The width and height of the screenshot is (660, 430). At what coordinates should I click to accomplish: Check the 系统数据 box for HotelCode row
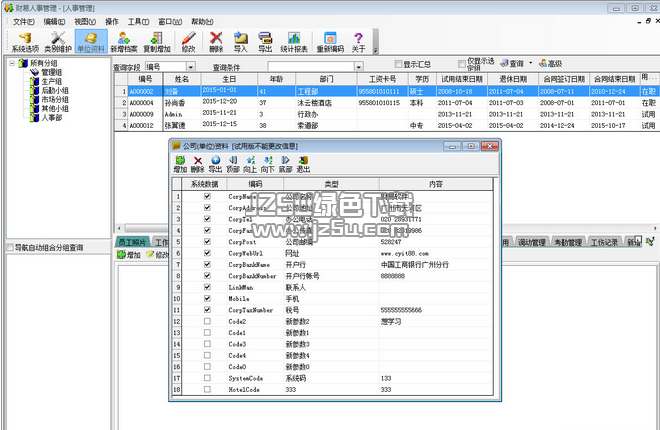(207, 389)
